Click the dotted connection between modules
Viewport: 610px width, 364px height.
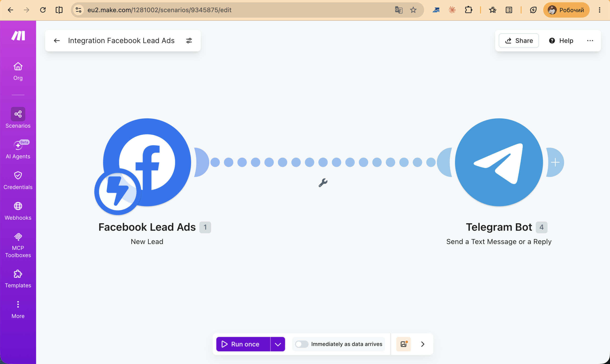pyautogui.click(x=323, y=162)
